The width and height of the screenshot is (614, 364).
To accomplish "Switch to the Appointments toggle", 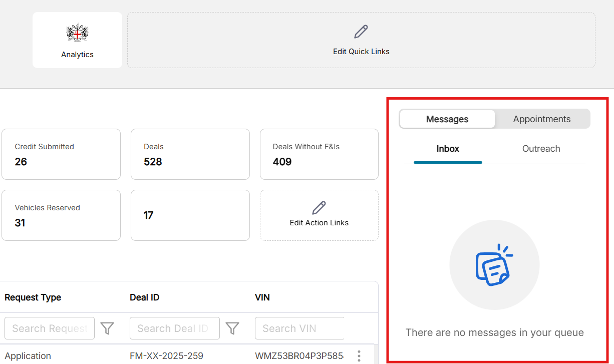I will (541, 119).
